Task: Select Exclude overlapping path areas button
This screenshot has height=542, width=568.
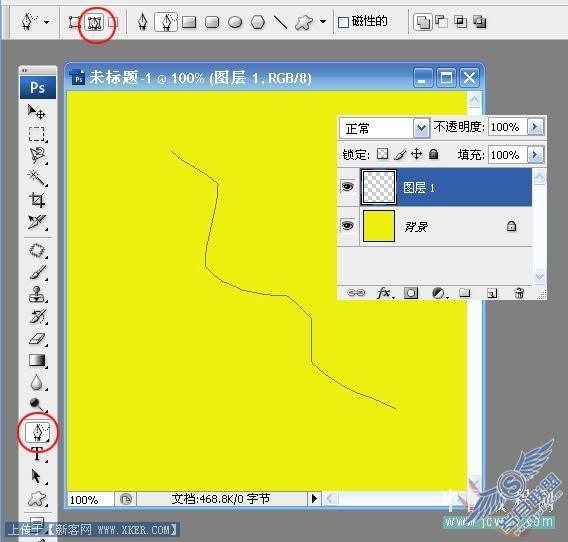Action: pyautogui.click(x=480, y=22)
